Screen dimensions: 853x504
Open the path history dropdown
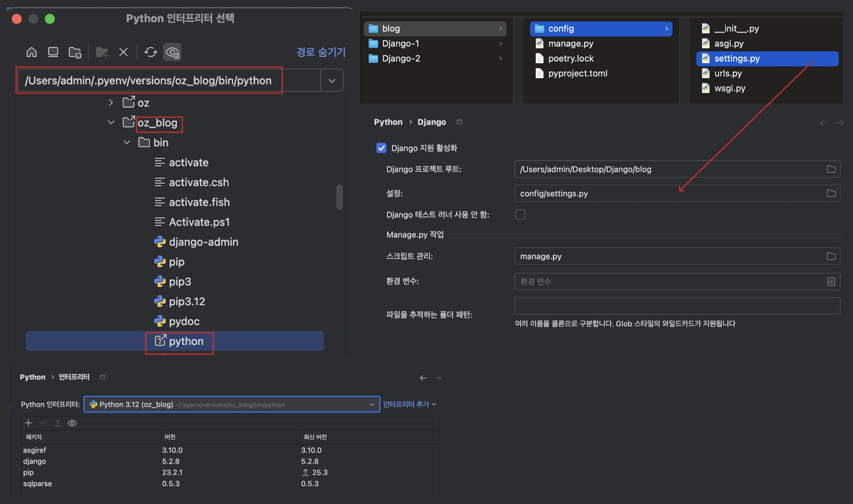(x=332, y=81)
